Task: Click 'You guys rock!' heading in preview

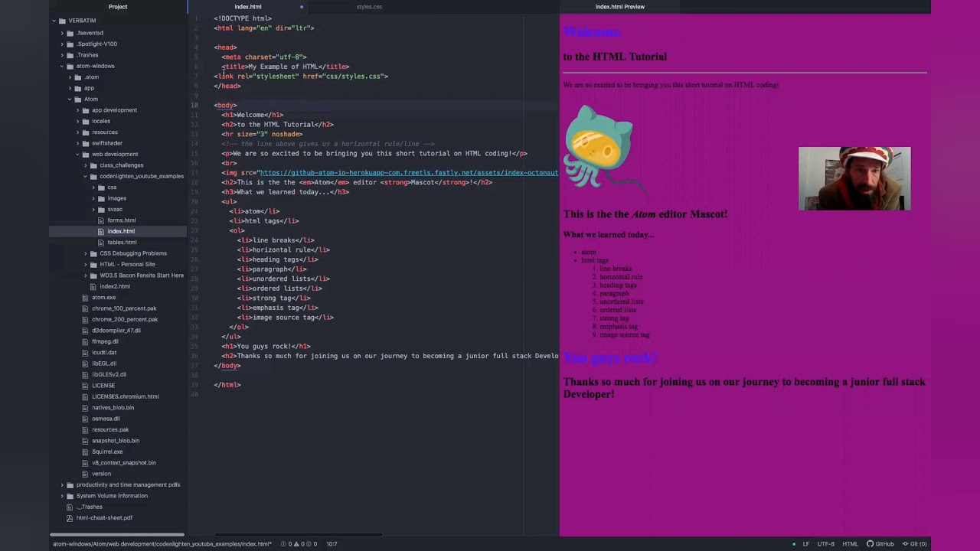Action: click(x=610, y=358)
